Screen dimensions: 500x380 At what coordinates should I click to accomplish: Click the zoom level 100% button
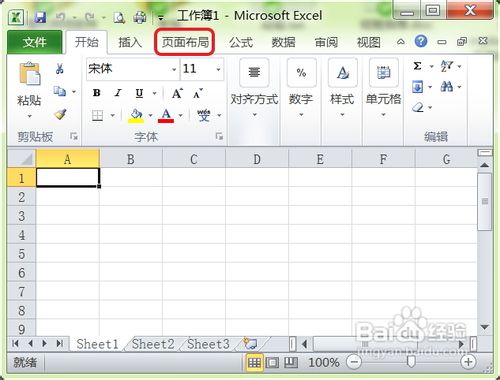click(x=323, y=362)
